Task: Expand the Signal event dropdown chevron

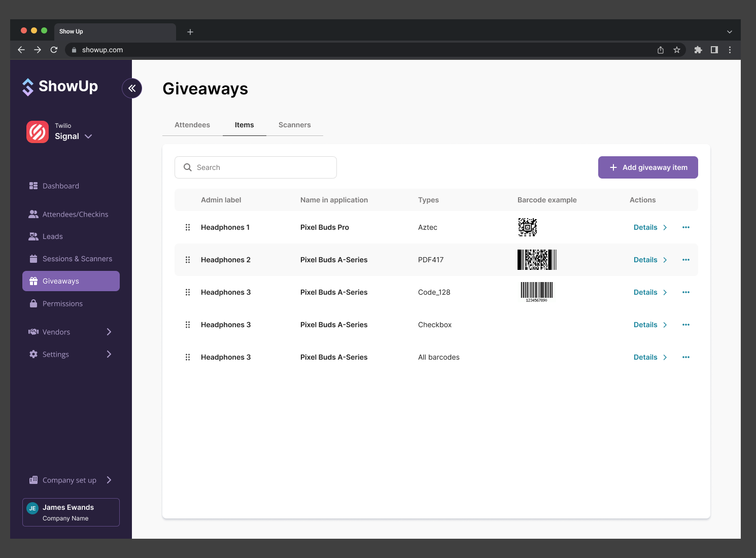Action: coord(88,136)
